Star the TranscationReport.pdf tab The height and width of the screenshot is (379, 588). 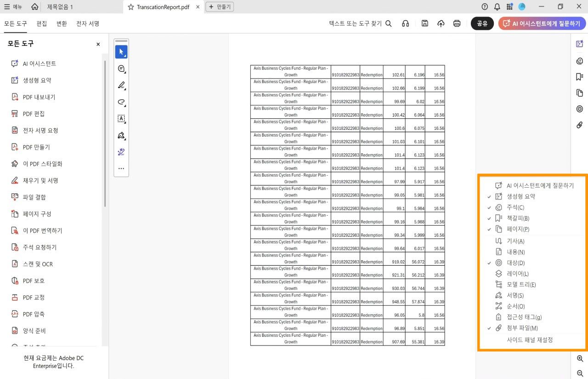[x=131, y=7]
